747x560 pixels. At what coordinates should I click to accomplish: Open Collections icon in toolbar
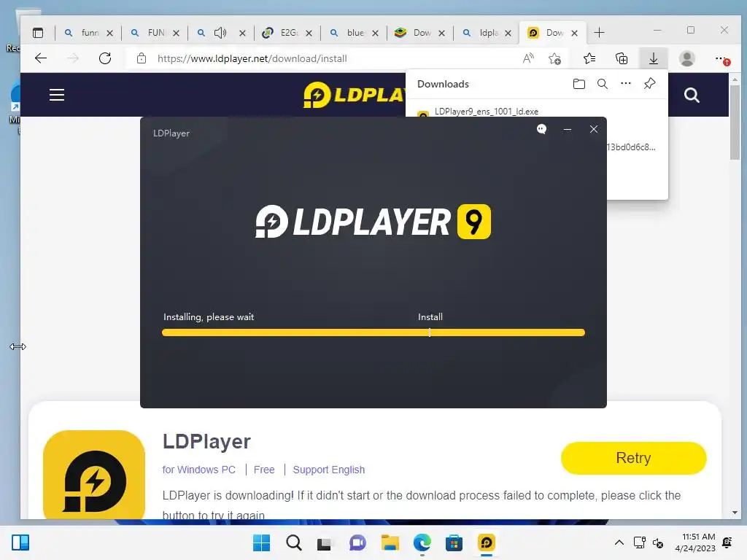coord(622,58)
